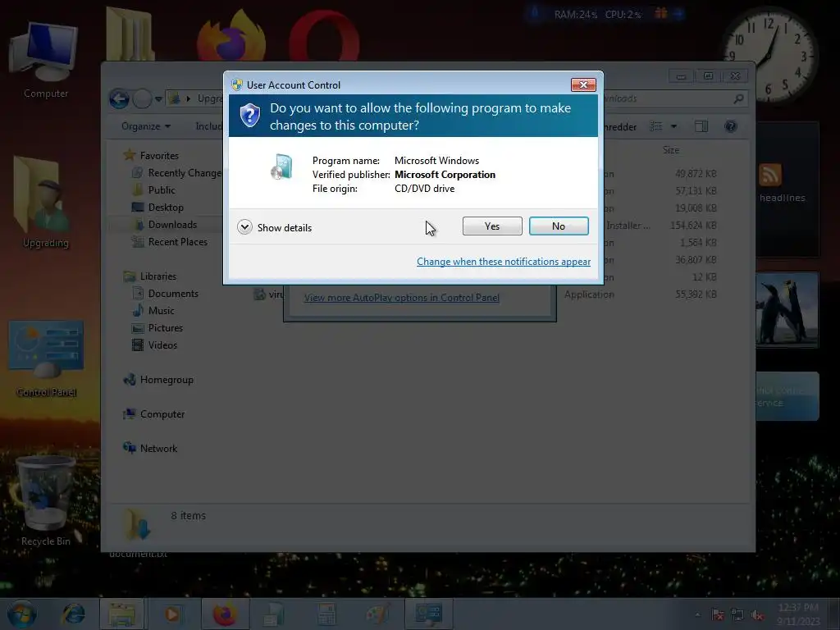This screenshot has height=630, width=840.
Task: Click the Size column header in Explorer
Action: [x=671, y=150]
